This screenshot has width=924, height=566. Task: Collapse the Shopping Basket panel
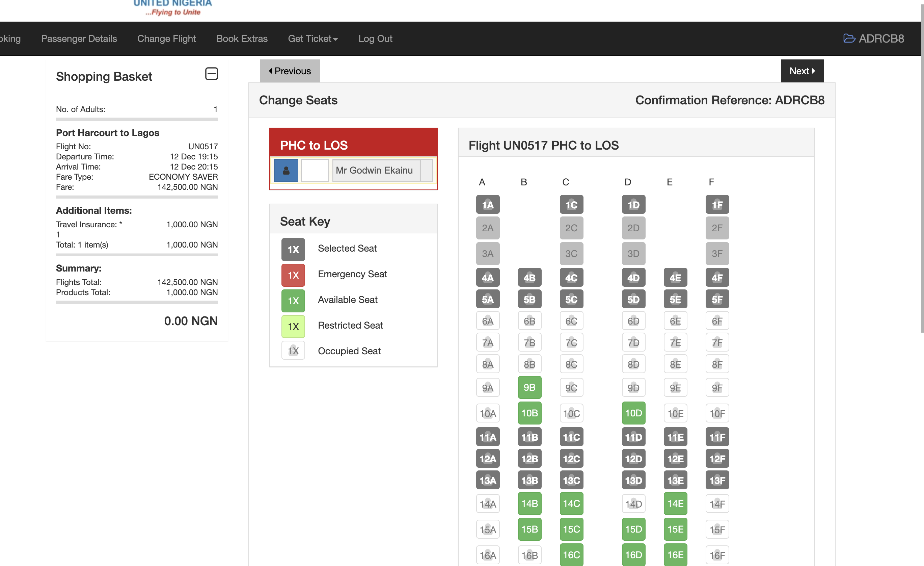[211, 74]
